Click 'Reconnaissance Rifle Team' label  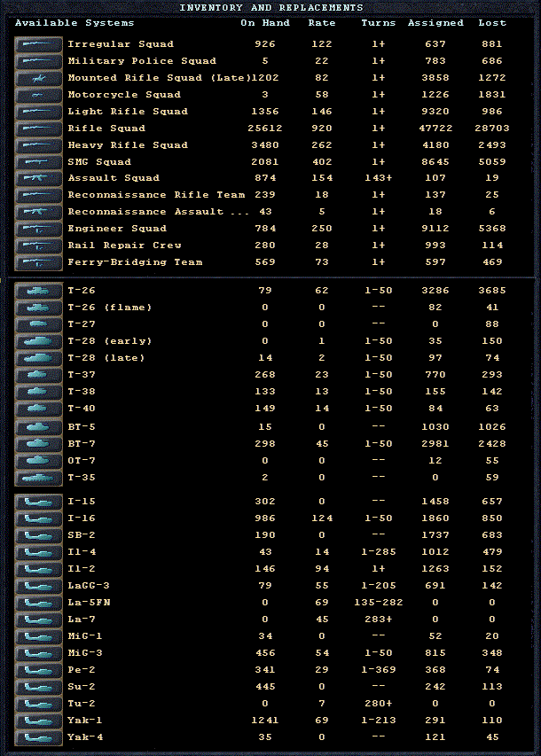[156, 195]
